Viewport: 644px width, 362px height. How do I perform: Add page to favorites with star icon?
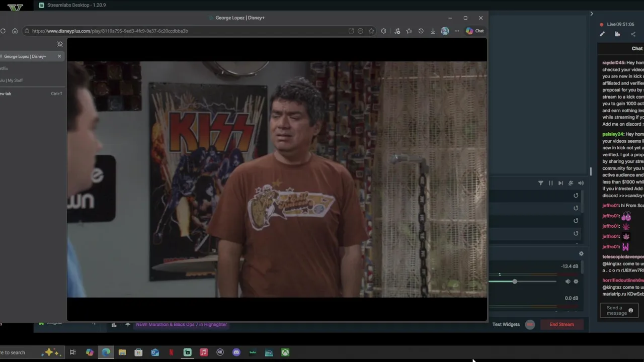pyautogui.click(x=371, y=31)
